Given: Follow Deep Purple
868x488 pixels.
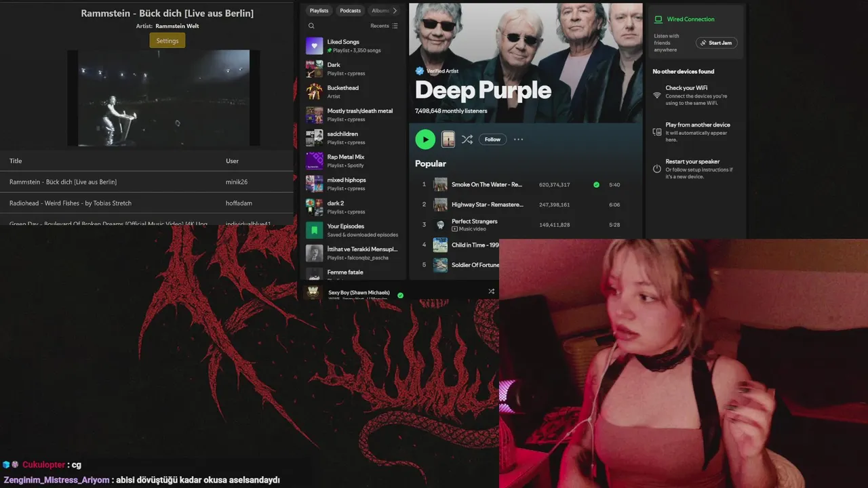Looking at the screenshot, I should (492, 140).
